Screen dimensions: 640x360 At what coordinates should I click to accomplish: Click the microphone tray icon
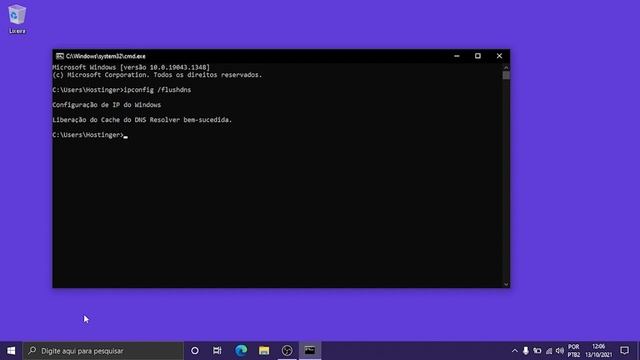click(x=526, y=351)
